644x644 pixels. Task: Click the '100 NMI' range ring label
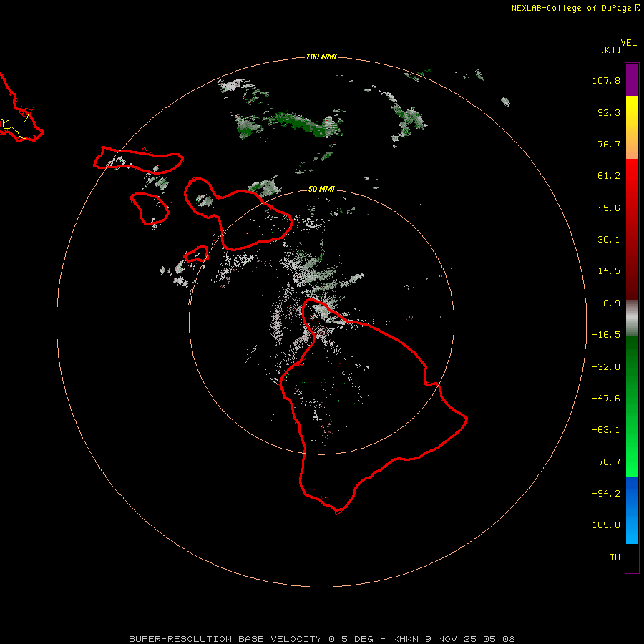pyautogui.click(x=321, y=57)
